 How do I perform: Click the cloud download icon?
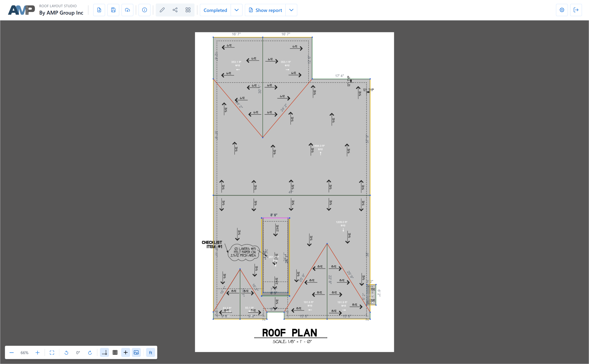[127, 10]
